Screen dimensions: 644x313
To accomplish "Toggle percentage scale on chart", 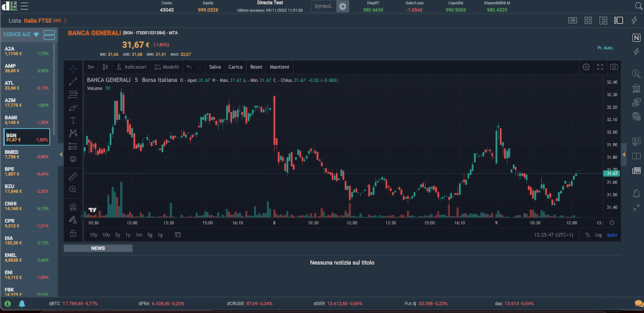I will pyautogui.click(x=587, y=235).
